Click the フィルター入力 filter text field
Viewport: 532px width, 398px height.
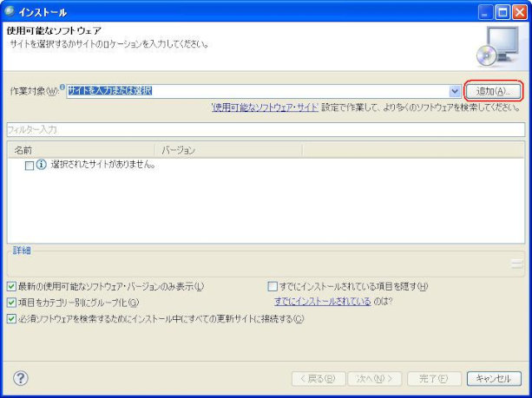coord(266,130)
